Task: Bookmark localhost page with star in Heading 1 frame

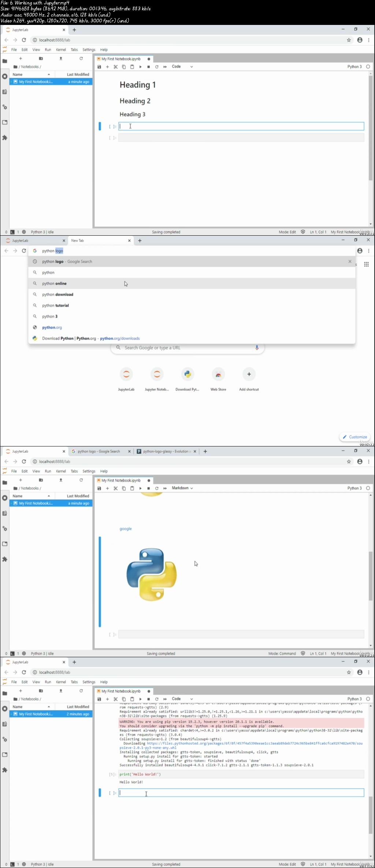Action: click(x=349, y=40)
